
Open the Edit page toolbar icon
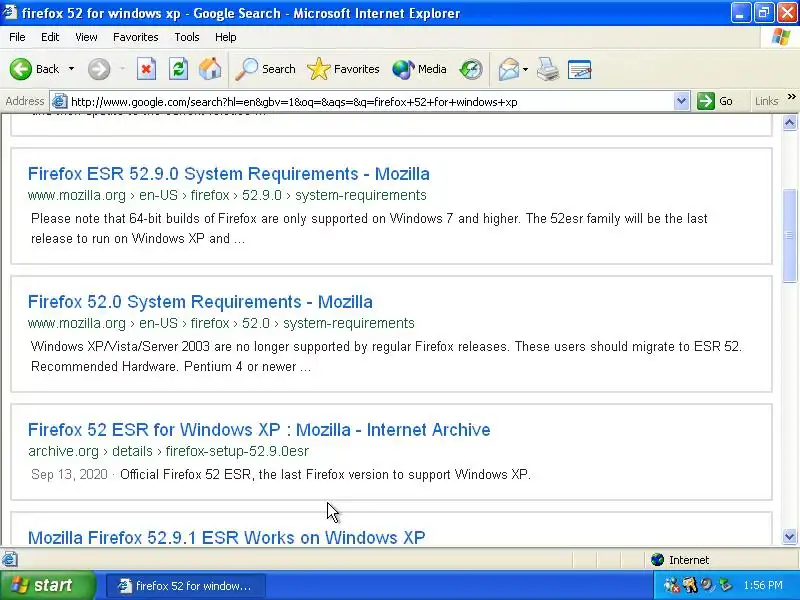point(580,69)
